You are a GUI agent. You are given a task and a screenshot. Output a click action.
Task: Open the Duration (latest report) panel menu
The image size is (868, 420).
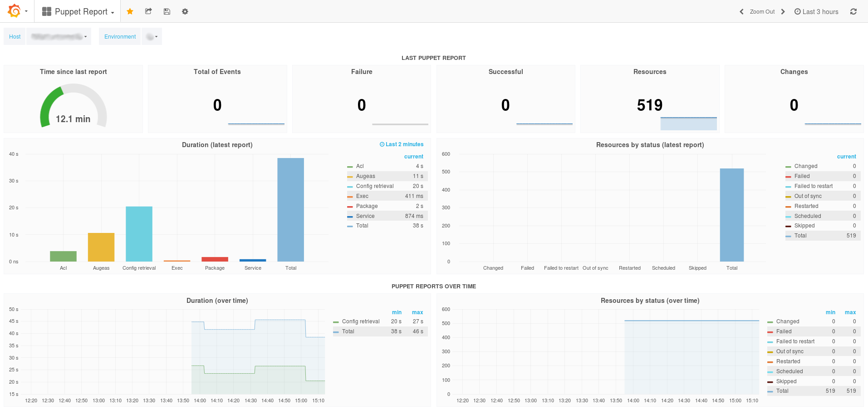[x=217, y=145]
